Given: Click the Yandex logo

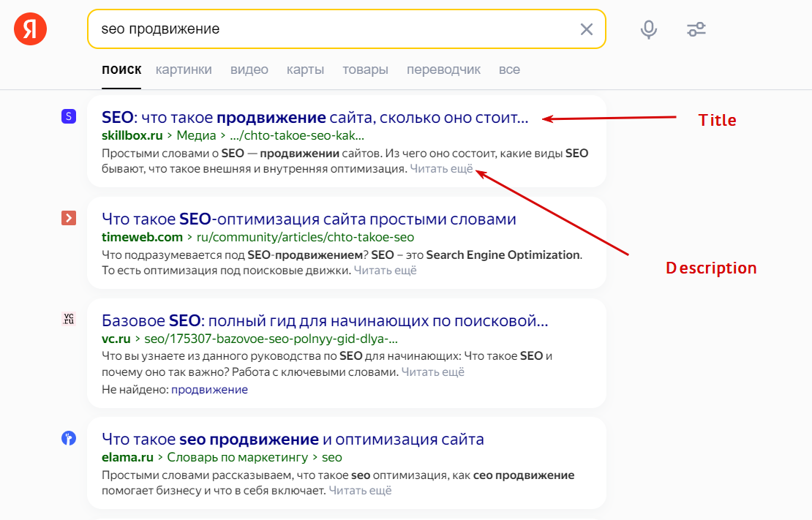Looking at the screenshot, I should click(x=29, y=29).
